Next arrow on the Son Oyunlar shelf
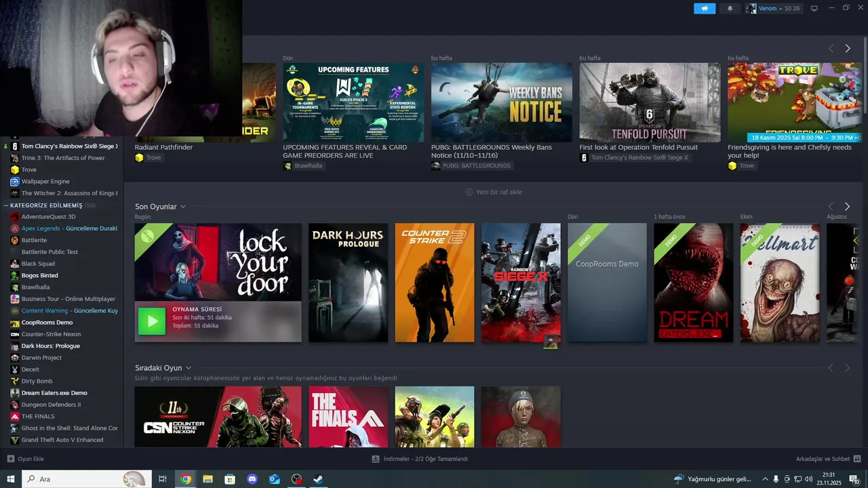The height and width of the screenshot is (488, 868). pyautogui.click(x=847, y=206)
